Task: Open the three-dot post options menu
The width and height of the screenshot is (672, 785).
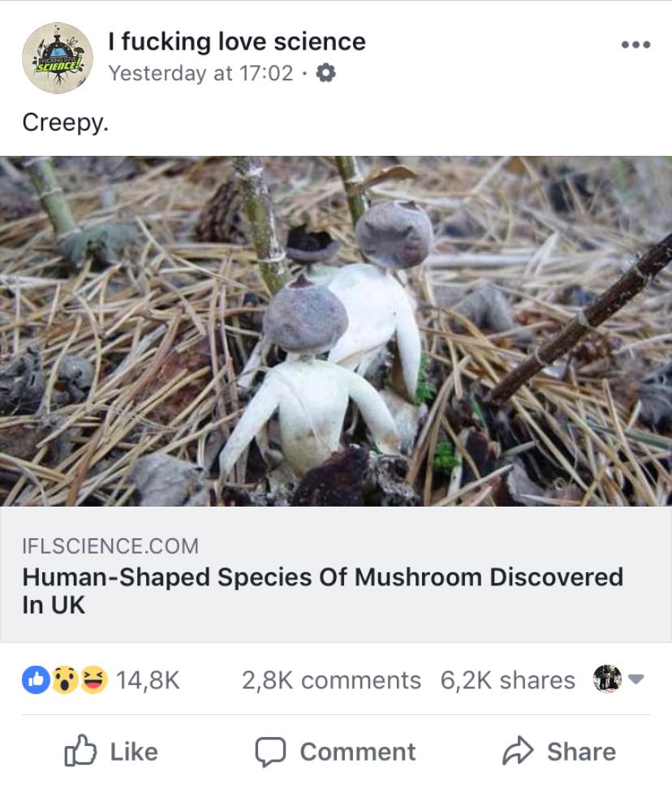Action: (635, 45)
